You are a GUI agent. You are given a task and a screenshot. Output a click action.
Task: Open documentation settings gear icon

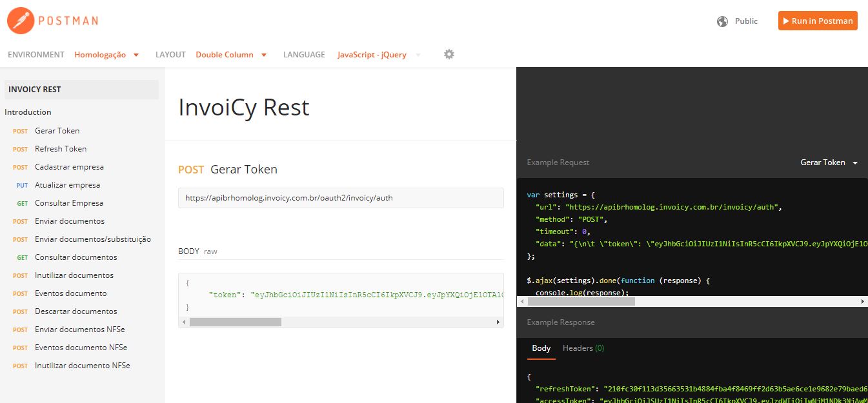click(x=449, y=55)
